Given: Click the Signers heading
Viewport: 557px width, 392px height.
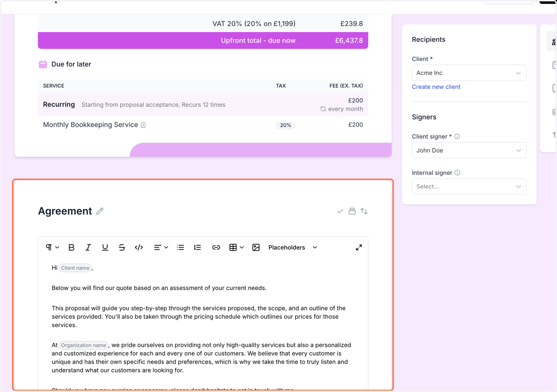Looking at the screenshot, I should (424, 117).
